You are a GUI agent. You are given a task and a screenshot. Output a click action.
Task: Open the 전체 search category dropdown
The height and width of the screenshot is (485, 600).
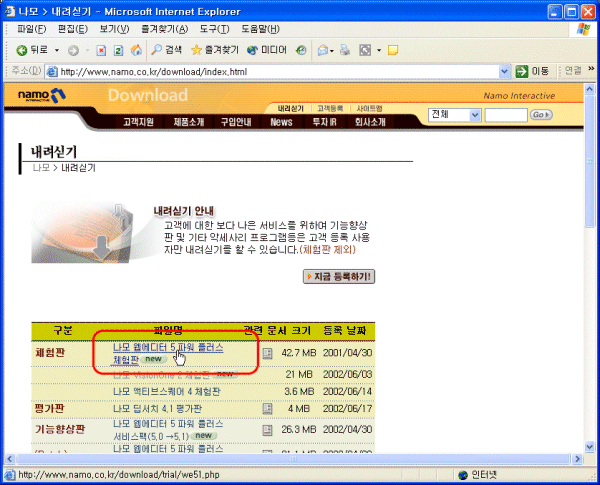point(455,114)
